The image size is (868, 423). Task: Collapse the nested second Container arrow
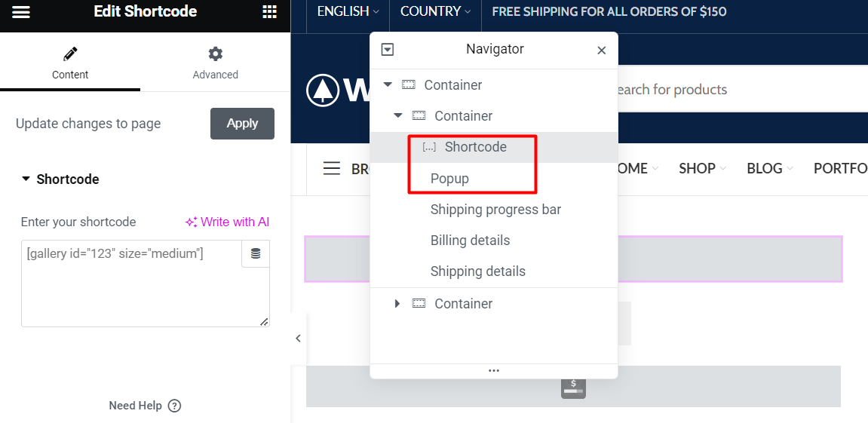398,115
